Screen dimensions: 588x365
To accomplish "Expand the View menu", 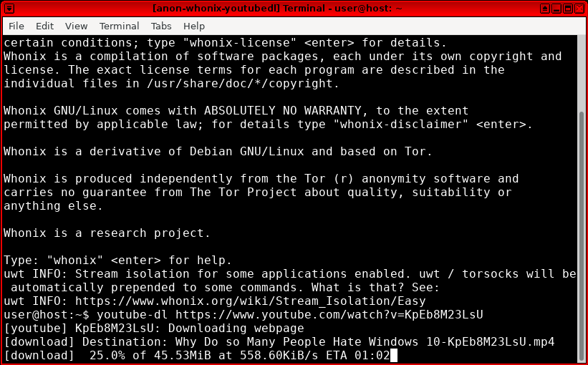I will coord(76,26).
